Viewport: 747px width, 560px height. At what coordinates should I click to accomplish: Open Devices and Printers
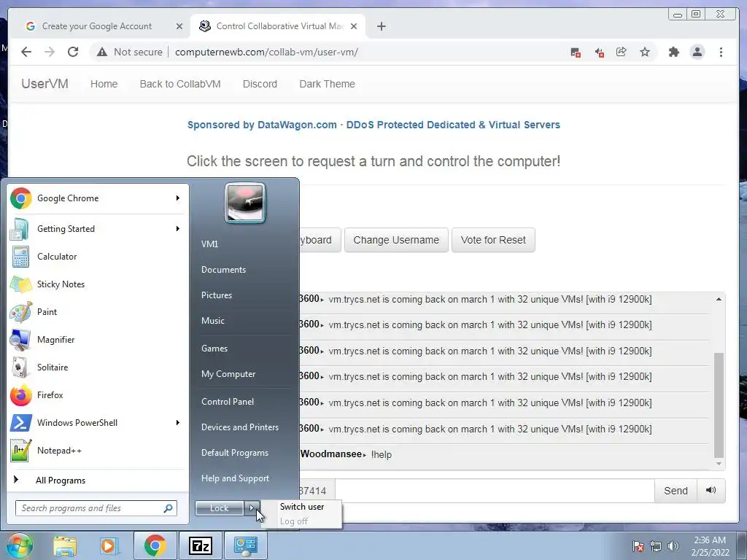[239, 427]
